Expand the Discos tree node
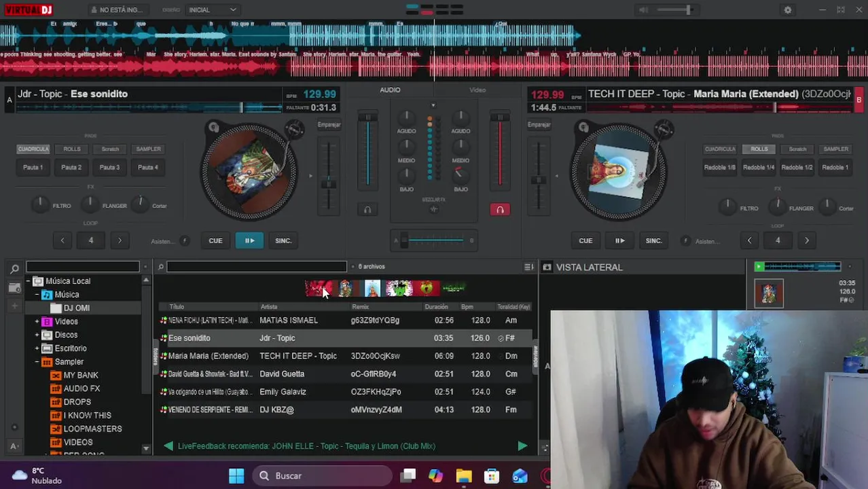The image size is (868, 489). click(37, 335)
